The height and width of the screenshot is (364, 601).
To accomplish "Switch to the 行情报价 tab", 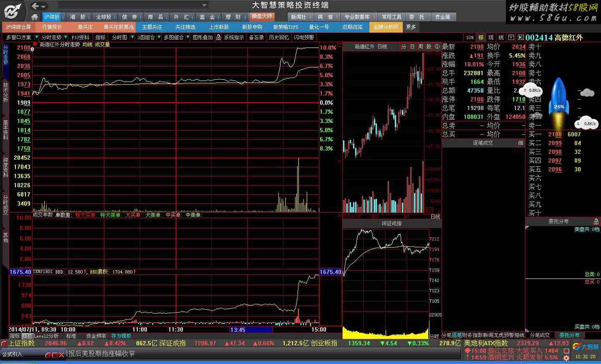I will (x=52, y=27).
